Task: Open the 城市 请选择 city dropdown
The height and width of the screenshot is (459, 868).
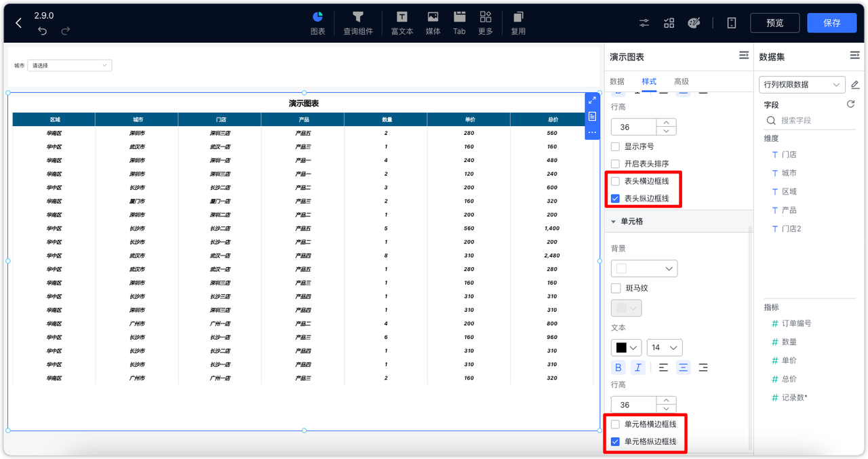Action: coord(68,65)
